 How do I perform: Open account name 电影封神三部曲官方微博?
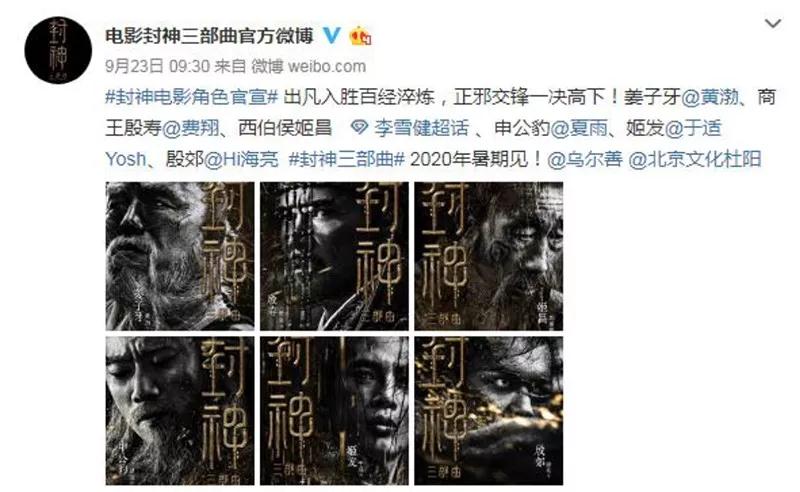[209, 36]
